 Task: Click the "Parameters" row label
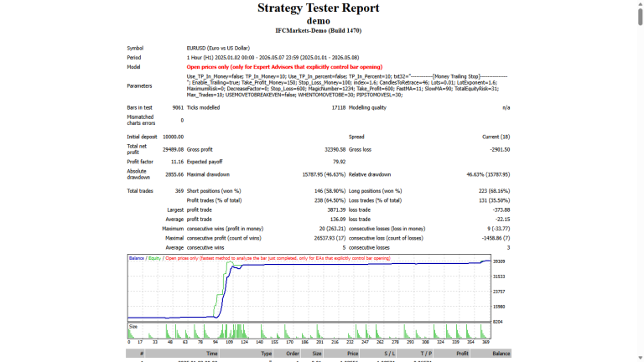(x=139, y=86)
